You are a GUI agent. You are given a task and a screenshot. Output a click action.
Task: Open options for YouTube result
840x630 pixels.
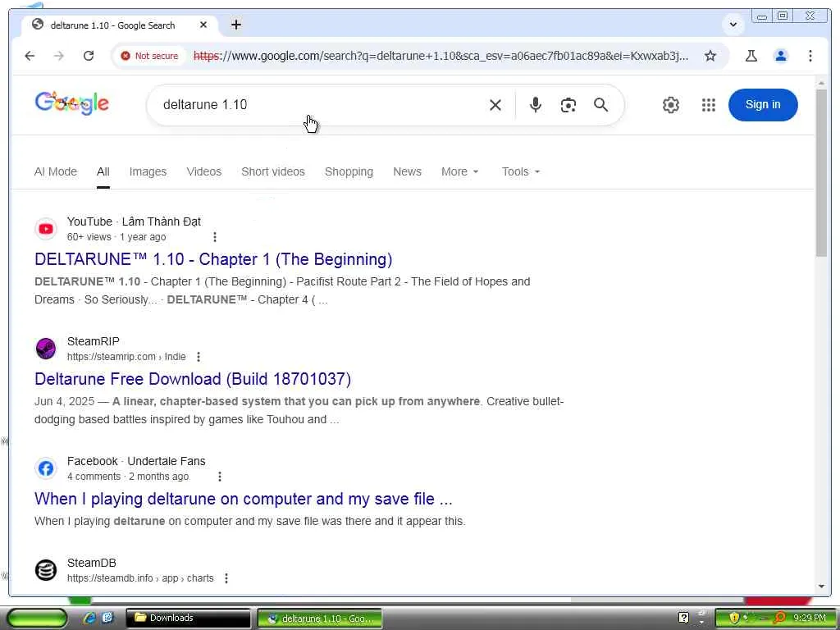tap(215, 237)
